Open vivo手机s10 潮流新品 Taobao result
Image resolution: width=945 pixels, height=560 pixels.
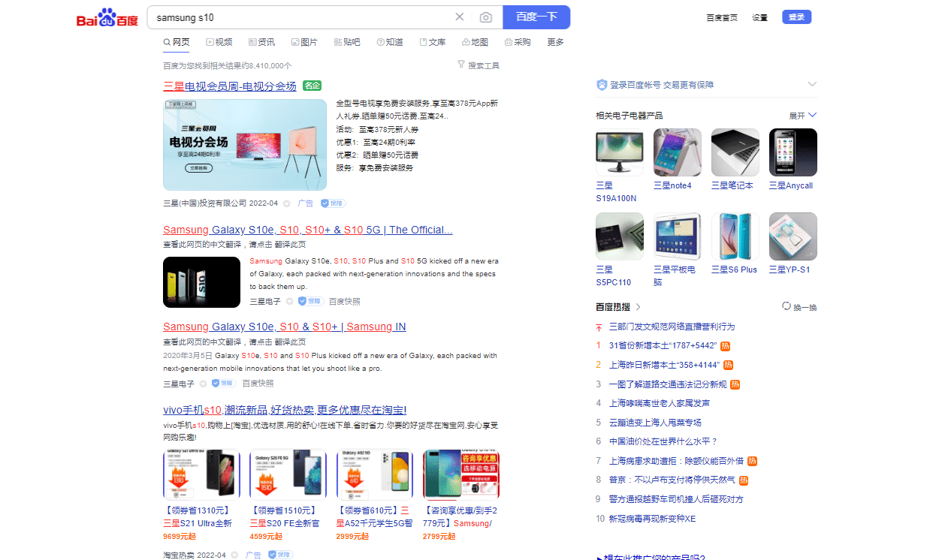pyautogui.click(x=285, y=410)
